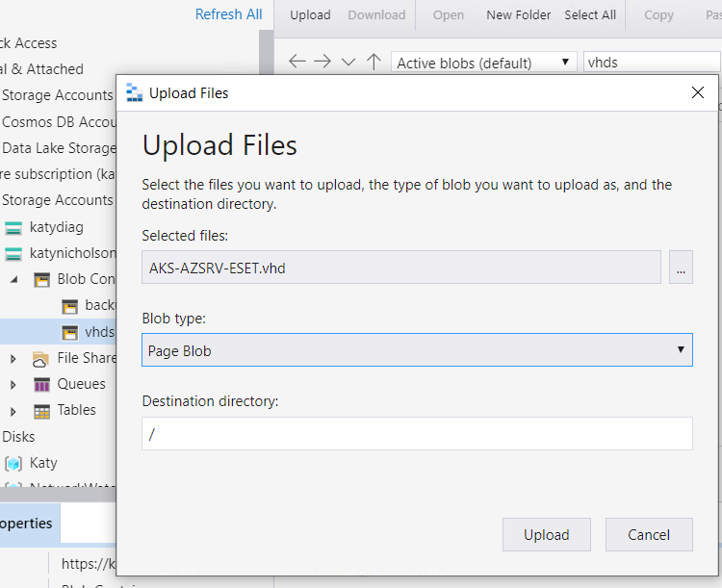This screenshot has width=722, height=588.
Task: Open the Active blobs filter dropdown
Action: pyautogui.click(x=484, y=63)
